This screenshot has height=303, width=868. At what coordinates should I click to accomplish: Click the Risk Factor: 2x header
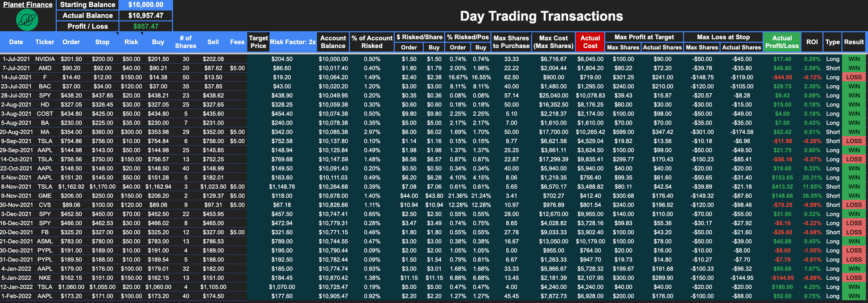293,42
